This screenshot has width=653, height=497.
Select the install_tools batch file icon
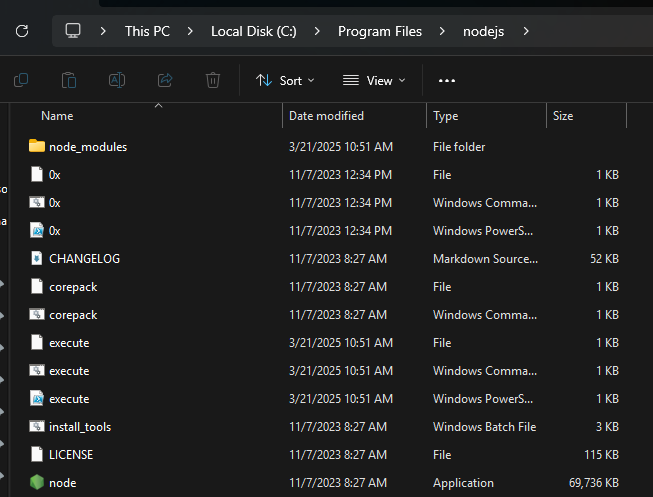pyautogui.click(x=37, y=427)
